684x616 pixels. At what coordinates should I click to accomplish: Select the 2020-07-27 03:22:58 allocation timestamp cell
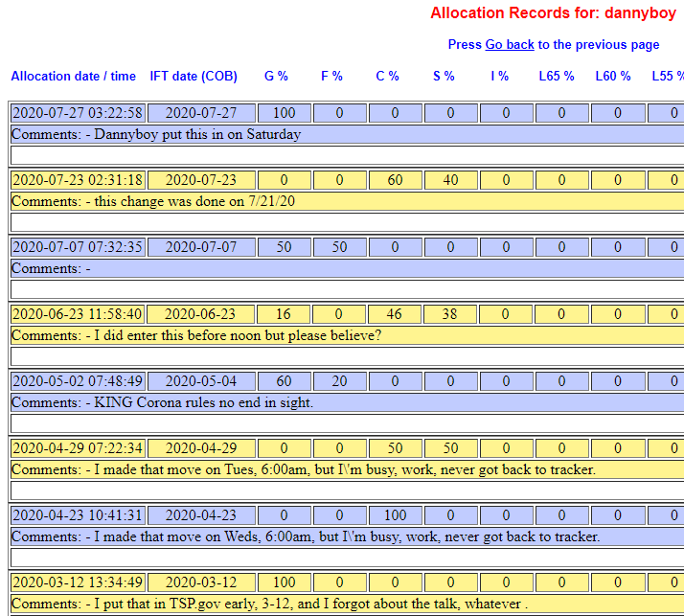78,113
